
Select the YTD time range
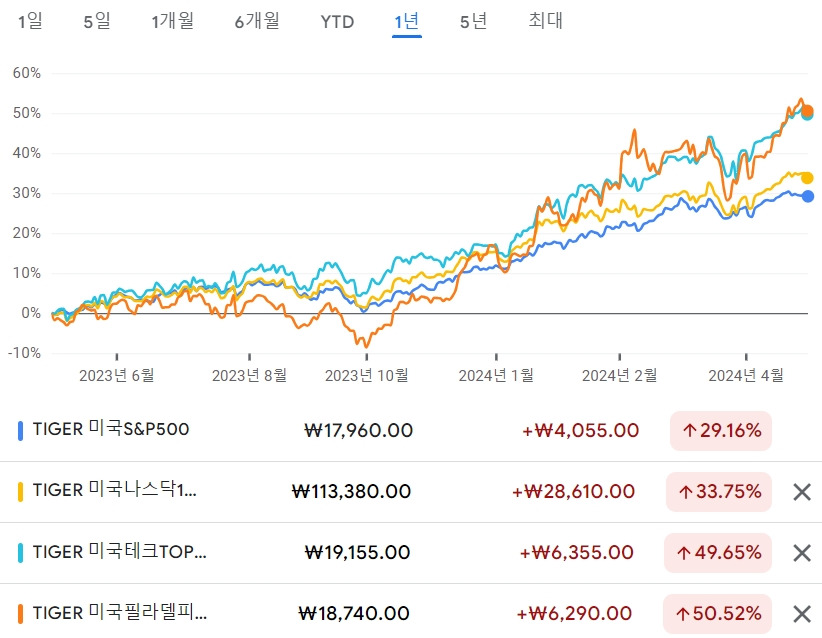tap(338, 21)
